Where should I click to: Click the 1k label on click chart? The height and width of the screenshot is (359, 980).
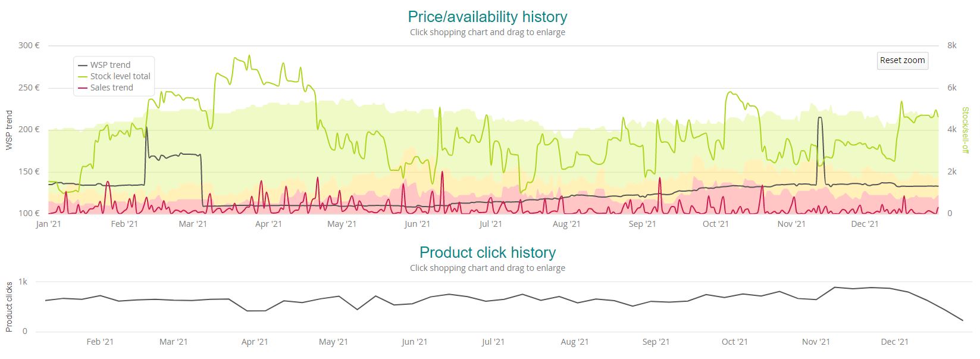[x=23, y=282]
